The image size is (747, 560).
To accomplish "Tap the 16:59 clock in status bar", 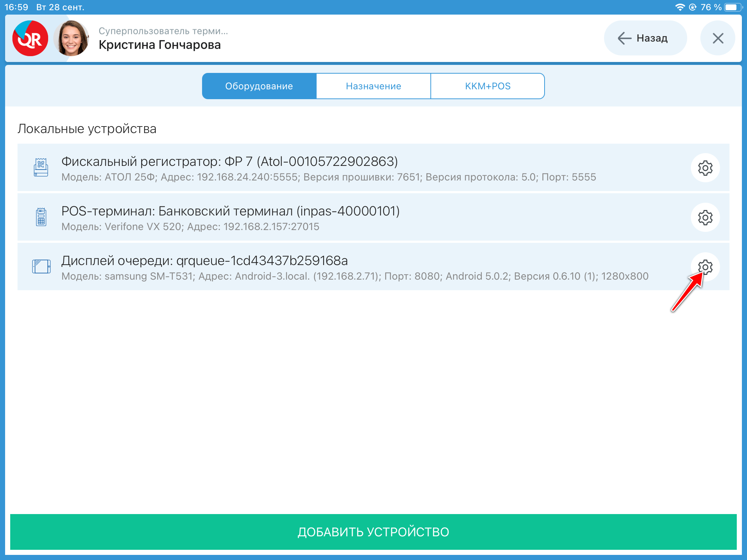I will tap(16, 7).
